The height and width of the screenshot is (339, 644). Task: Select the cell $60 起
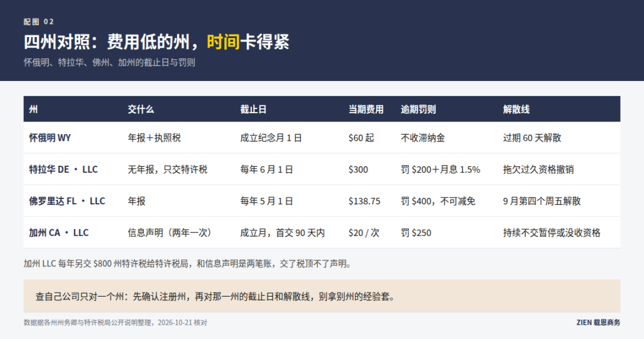pos(361,138)
